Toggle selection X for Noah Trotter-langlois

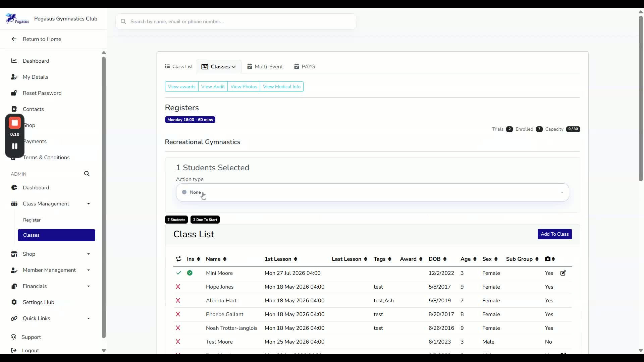click(178, 328)
